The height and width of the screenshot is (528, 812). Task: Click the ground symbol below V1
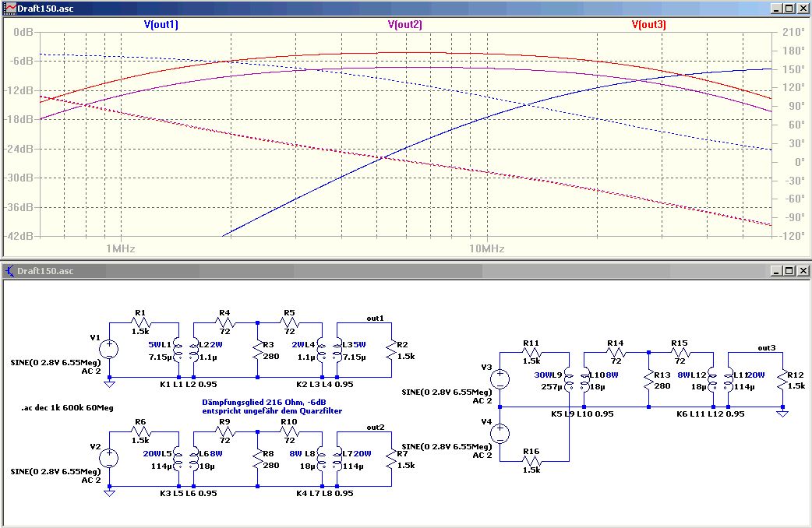pyautogui.click(x=109, y=384)
